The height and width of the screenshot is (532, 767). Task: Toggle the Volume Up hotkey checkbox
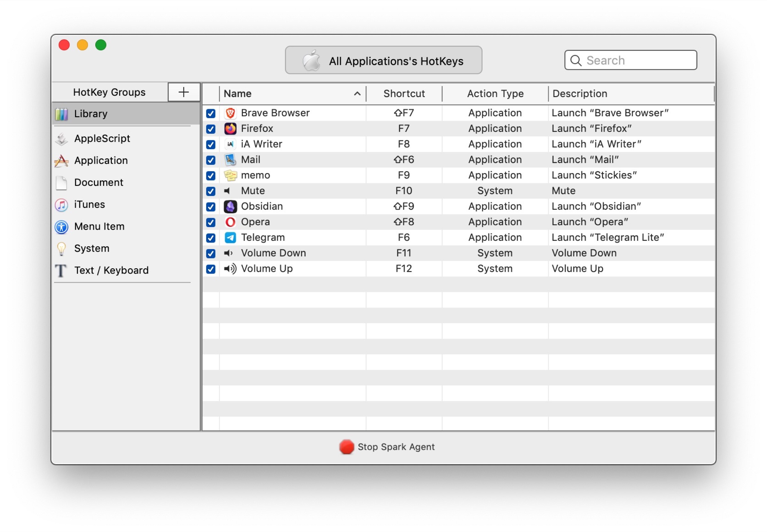(x=211, y=269)
